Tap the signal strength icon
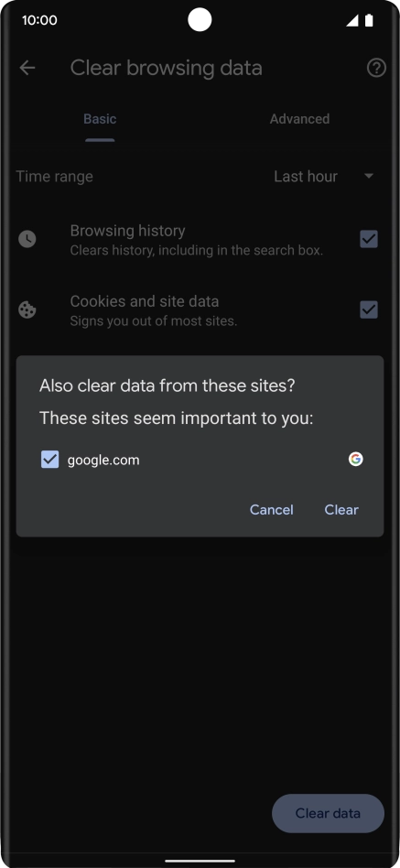This screenshot has width=400, height=868. tap(351, 20)
